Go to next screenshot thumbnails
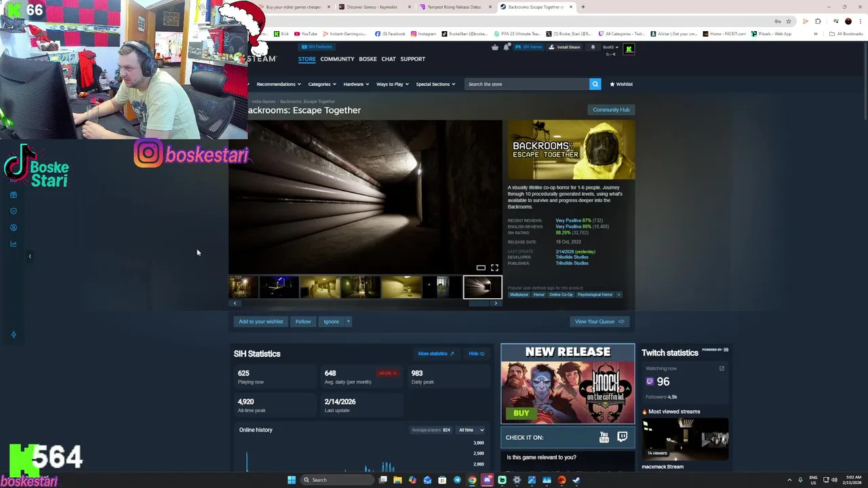This screenshot has height=488, width=868. click(x=496, y=304)
